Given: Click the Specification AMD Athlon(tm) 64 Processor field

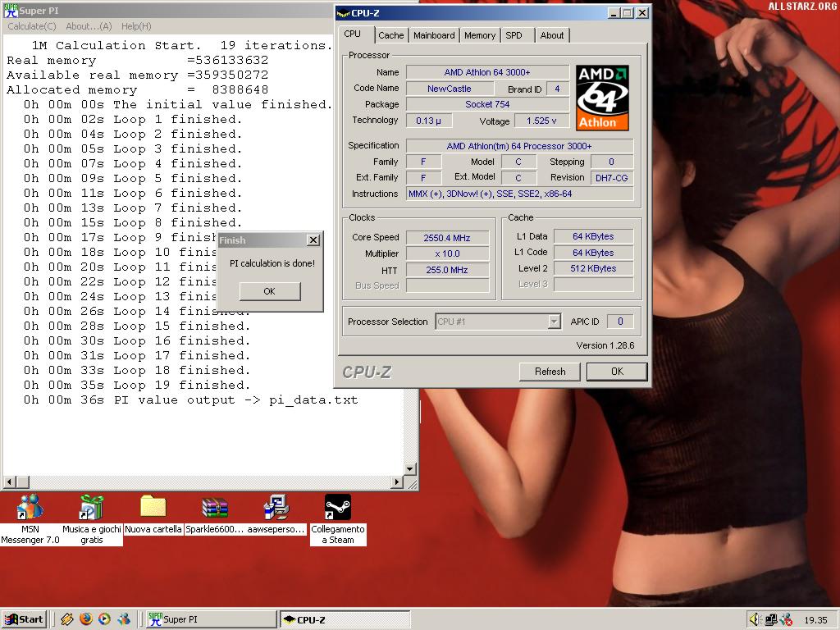Looking at the screenshot, I should [519, 146].
